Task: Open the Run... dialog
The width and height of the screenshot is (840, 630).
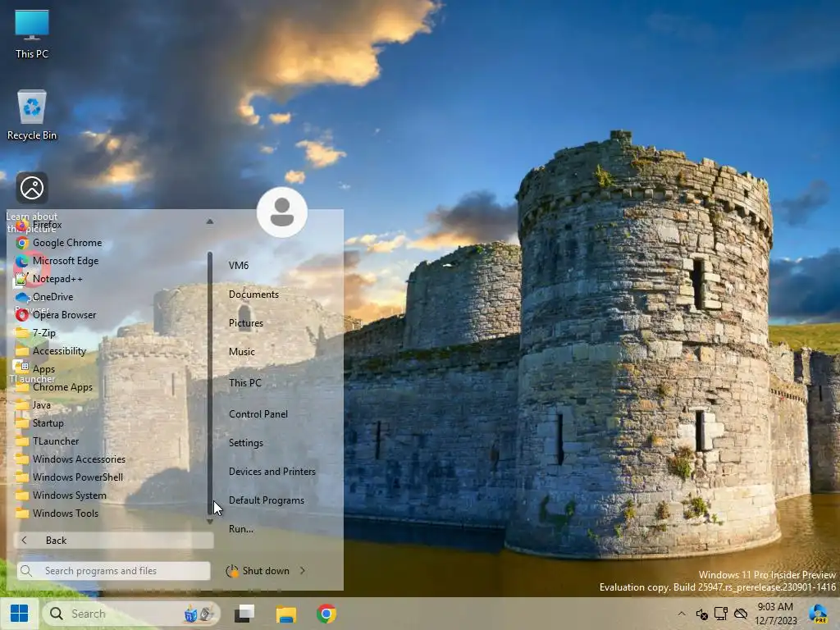Action: pyautogui.click(x=241, y=529)
